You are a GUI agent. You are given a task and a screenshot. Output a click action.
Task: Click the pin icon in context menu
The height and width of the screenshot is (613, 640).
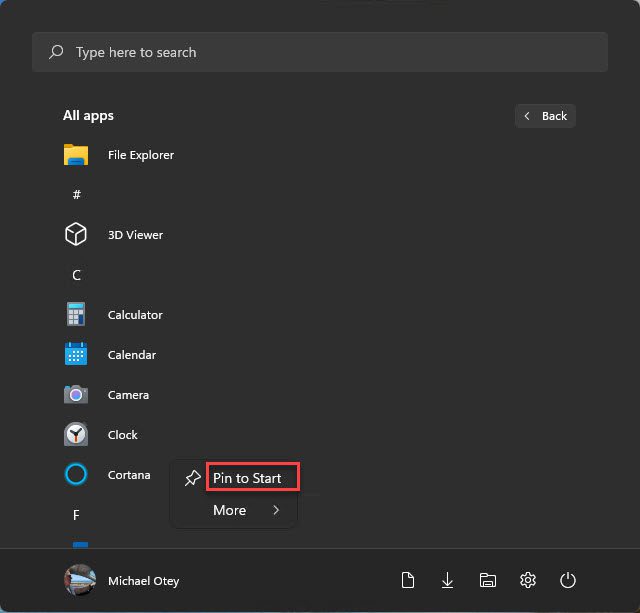click(192, 478)
